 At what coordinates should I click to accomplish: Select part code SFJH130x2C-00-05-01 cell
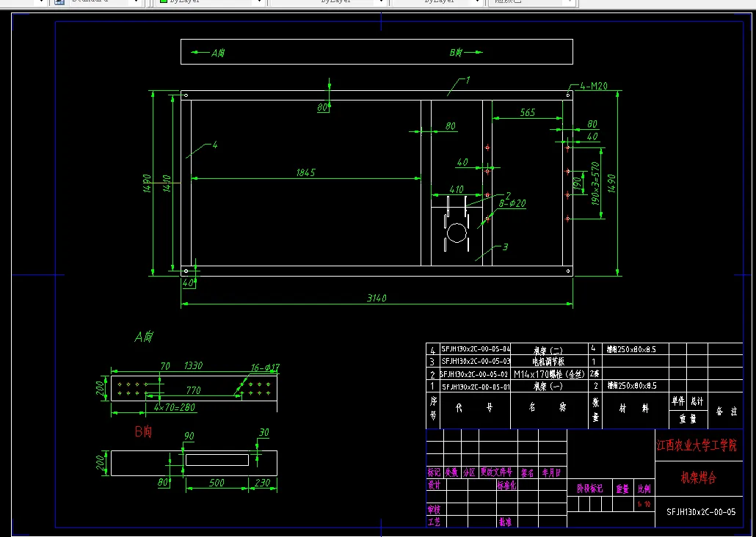[x=476, y=386]
